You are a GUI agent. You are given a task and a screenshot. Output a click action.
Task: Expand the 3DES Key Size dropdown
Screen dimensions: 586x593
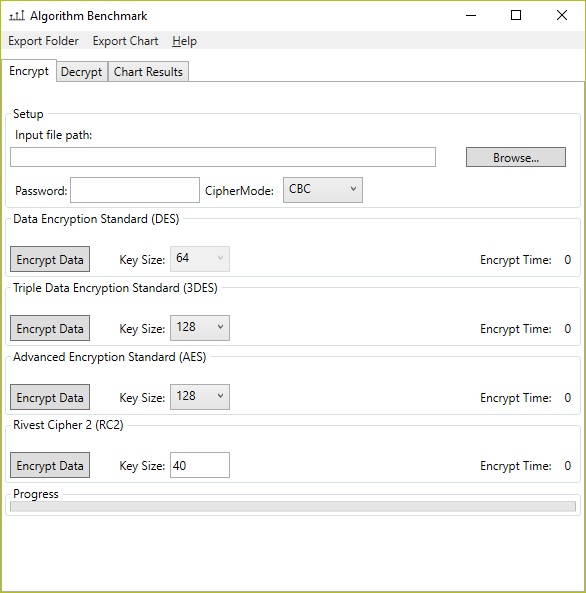point(200,328)
